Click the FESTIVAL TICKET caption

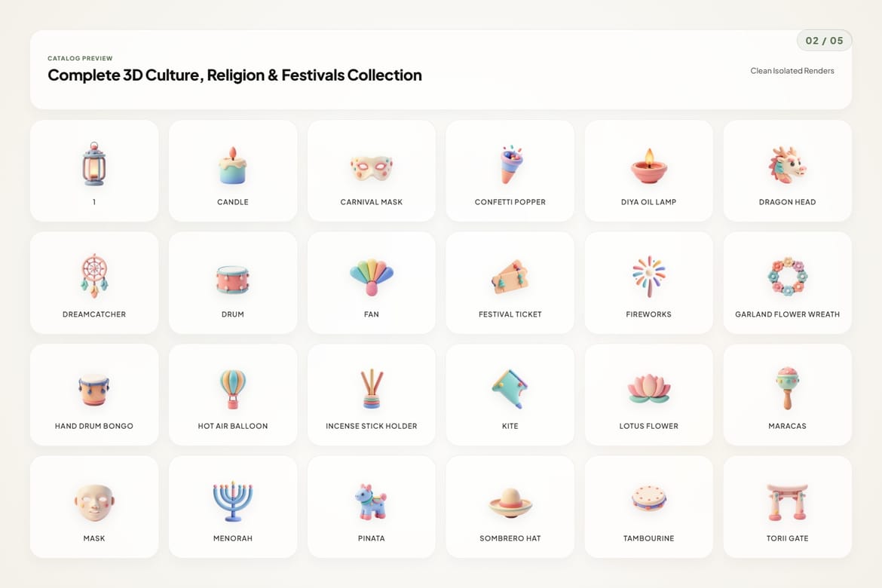point(510,314)
